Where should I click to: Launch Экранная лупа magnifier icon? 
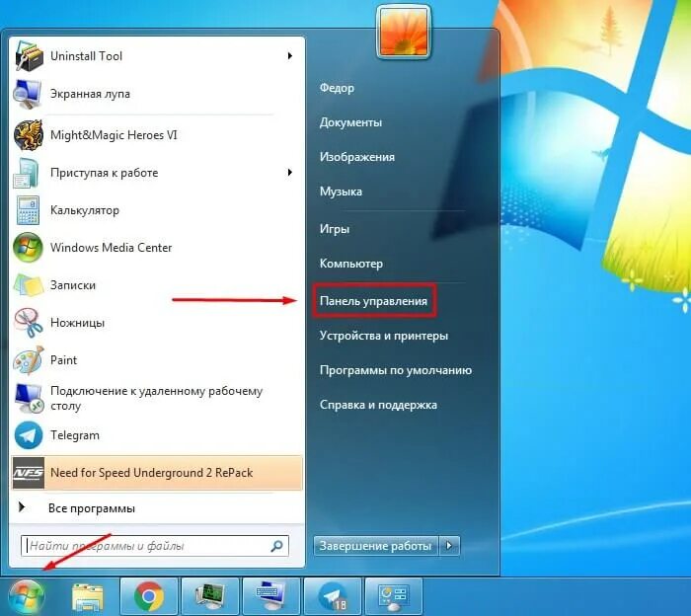click(28, 94)
